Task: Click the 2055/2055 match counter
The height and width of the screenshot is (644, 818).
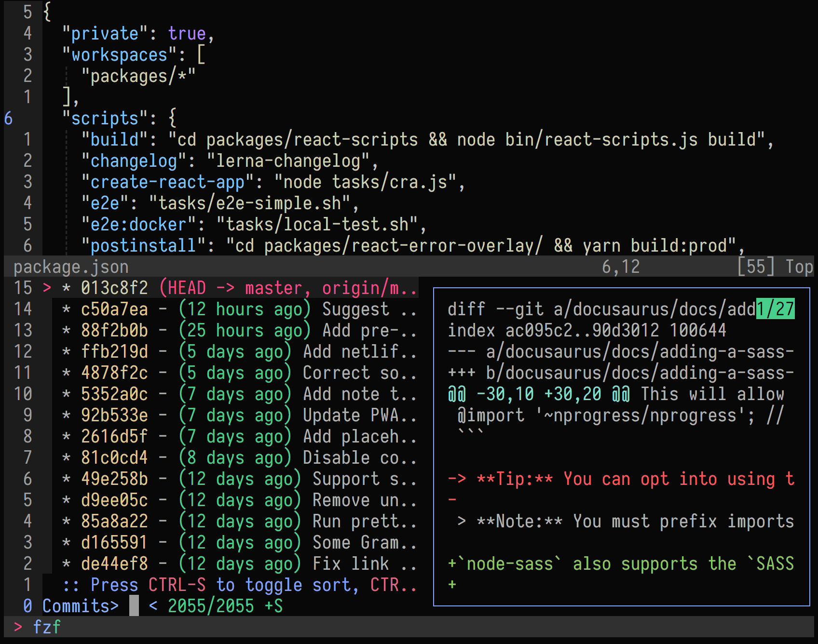Action: pyautogui.click(x=211, y=606)
